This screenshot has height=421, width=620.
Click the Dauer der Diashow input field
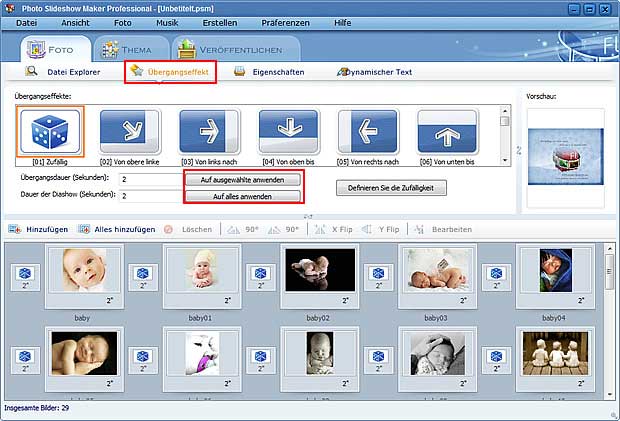(x=151, y=196)
